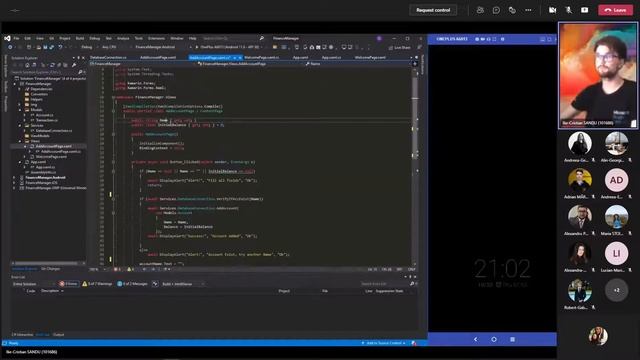Click Add to Source Control in status bar
This screenshot has width=640, height=360.
click(384, 343)
